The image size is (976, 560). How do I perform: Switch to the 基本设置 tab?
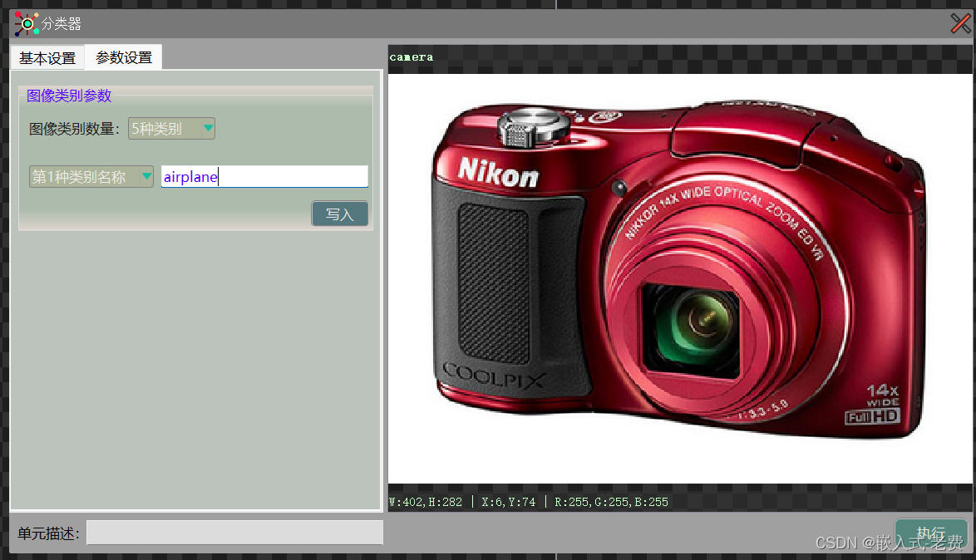pyautogui.click(x=47, y=58)
